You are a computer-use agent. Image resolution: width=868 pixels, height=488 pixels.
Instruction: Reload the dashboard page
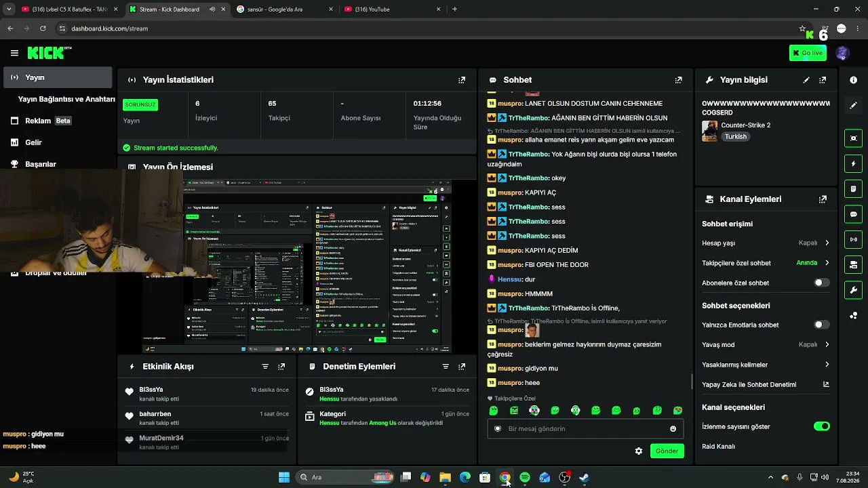(x=43, y=28)
